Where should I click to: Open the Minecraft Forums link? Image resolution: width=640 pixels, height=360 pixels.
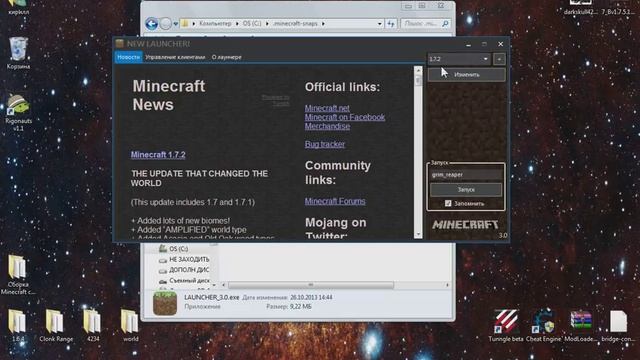click(335, 201)
